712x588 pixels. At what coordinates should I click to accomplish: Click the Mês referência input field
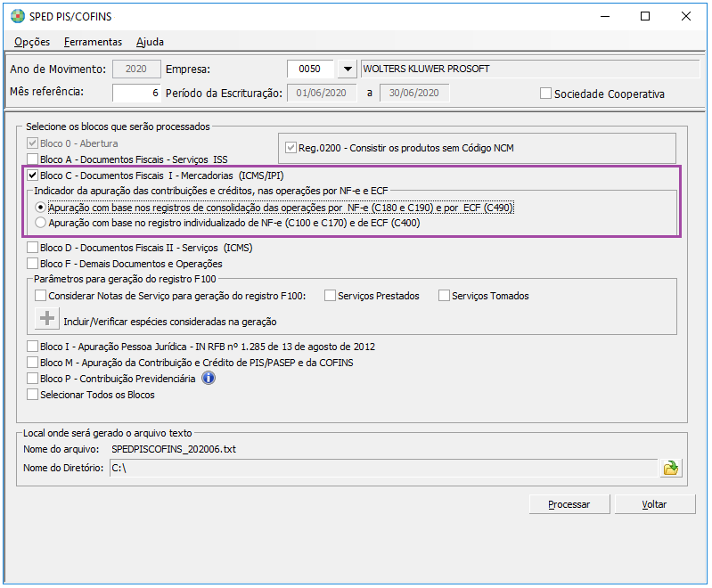tap(136, 93)
